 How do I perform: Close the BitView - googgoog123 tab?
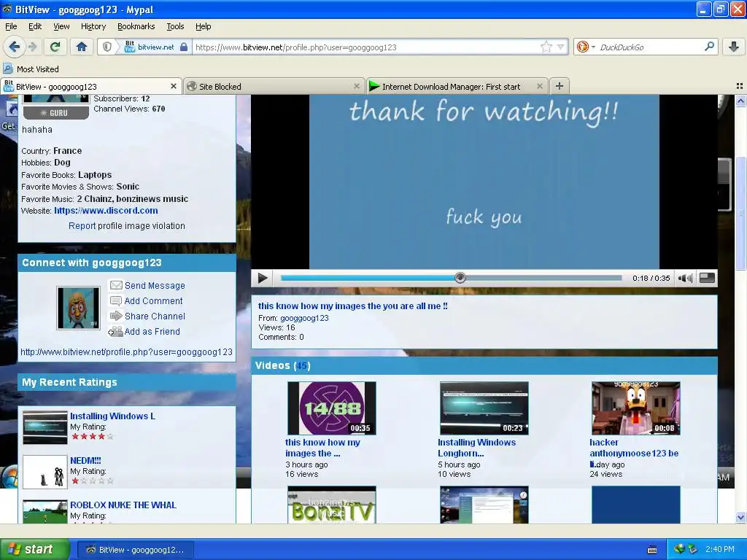(x=174, y=86)
